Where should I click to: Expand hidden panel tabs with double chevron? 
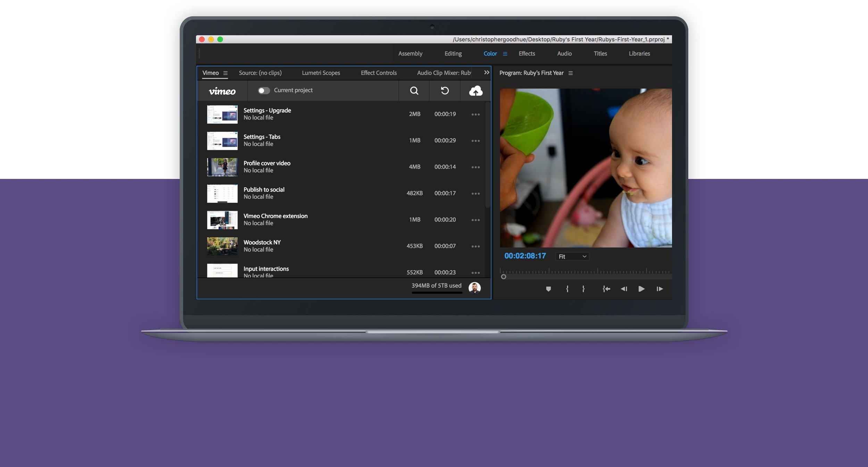(486, 73)
